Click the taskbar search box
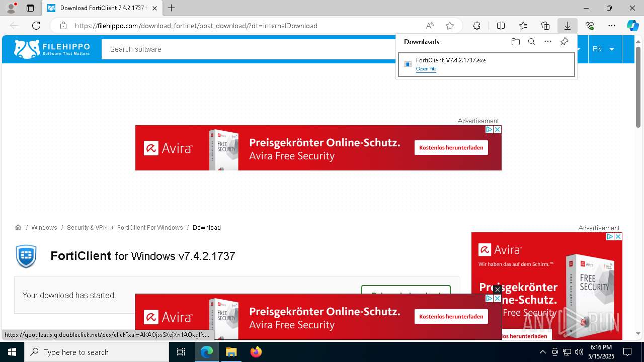644x362 pixels. (97, 352)
